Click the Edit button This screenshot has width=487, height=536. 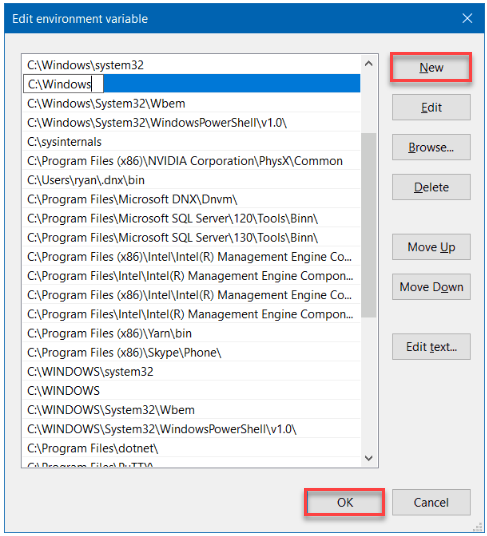point(431,107)
